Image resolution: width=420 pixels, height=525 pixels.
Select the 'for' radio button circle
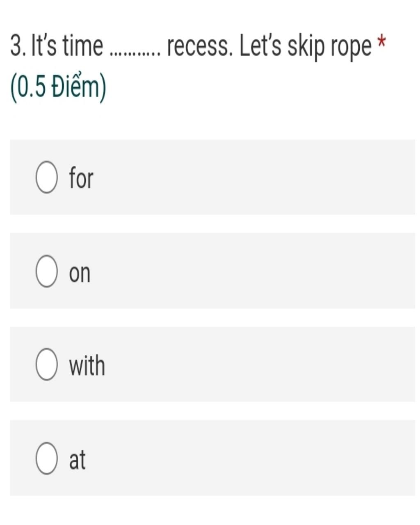pyautogui.click(x=46, y=177)
